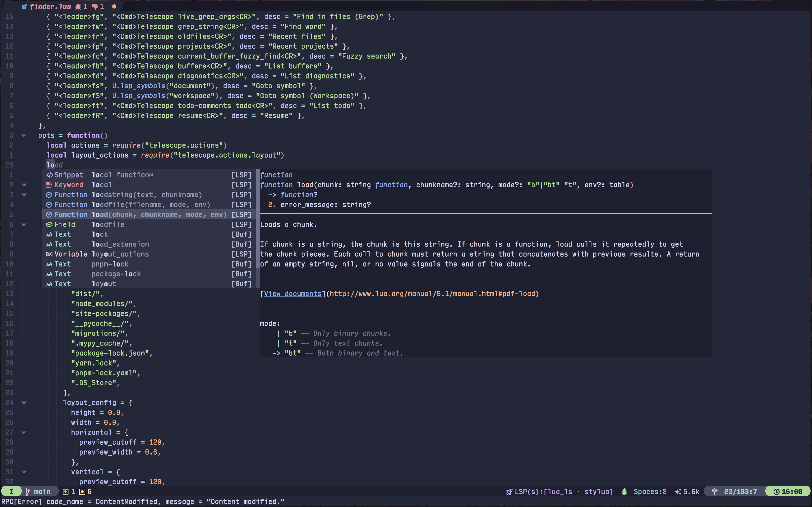Collapse the fold chevron on the opts function line
The image size is (812, 507).
pos(23,135)
